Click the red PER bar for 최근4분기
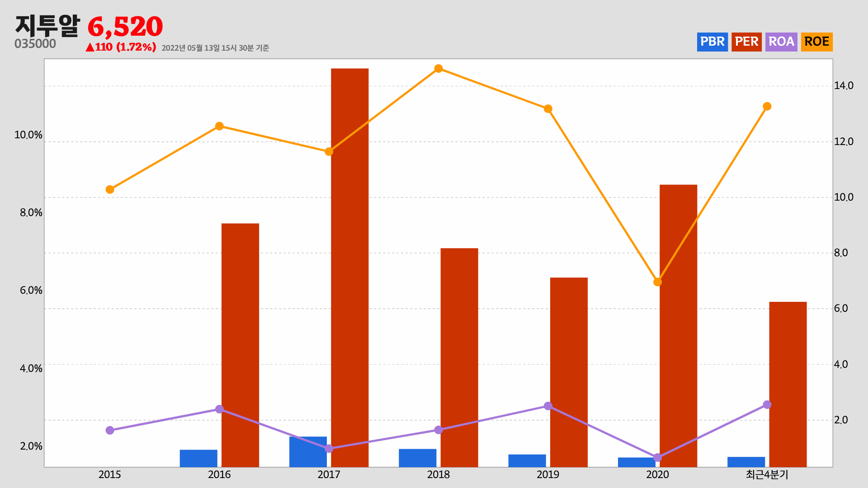 [x=788, y=385]
